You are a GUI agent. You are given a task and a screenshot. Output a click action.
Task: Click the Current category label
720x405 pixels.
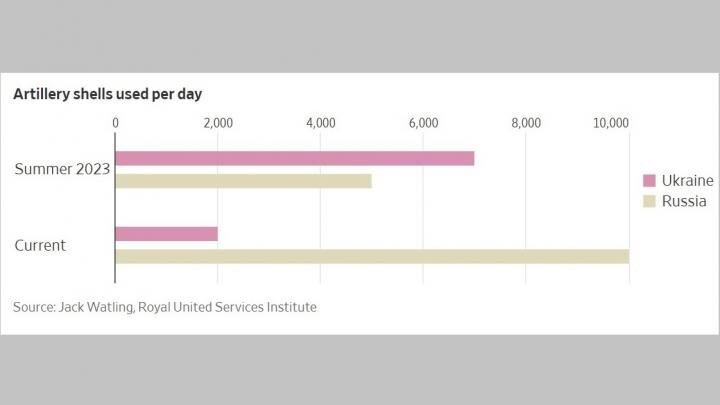(x=40, y=245)
